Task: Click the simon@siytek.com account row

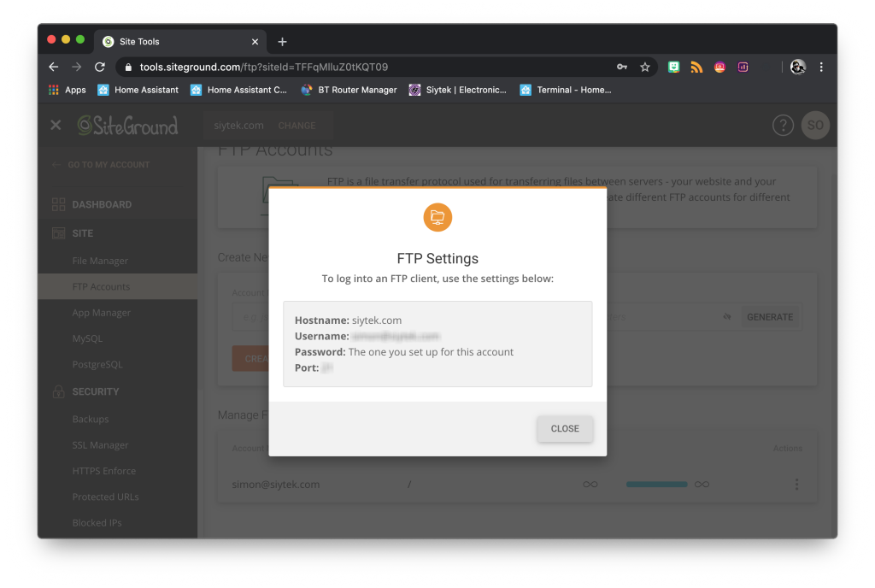Action: (517, 485)
